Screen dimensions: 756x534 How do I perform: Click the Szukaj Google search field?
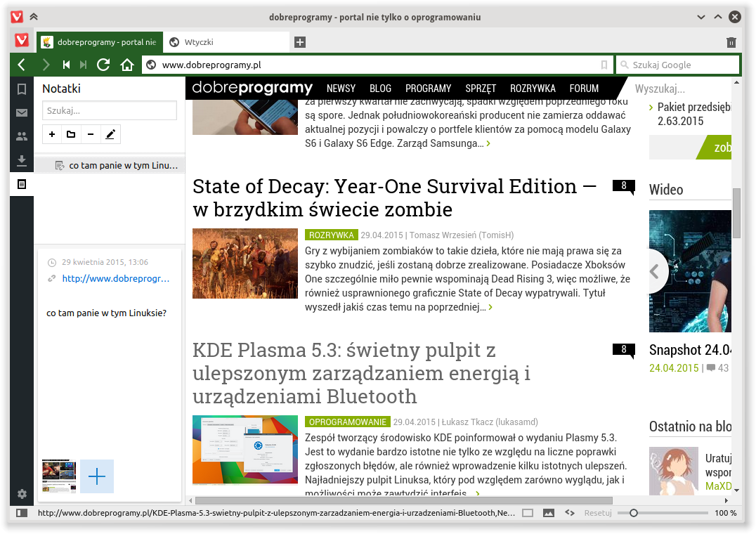(677, 65)
